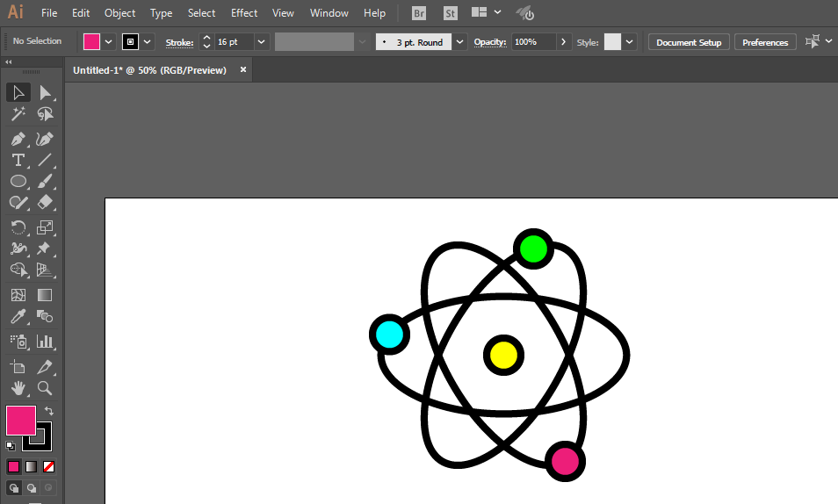Set paint mode to None

(48, 466)
